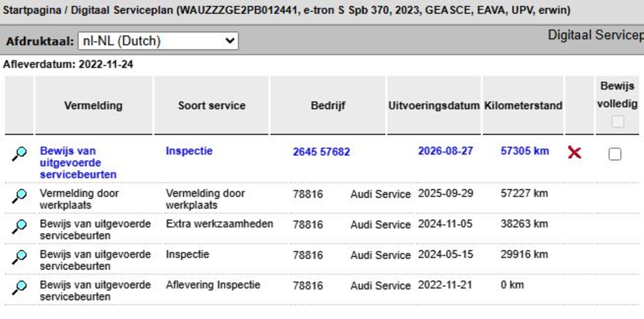Sort by the Uitvoeringsdatum column header
The width and height of the screenshot is (644, 319).
point(434,106)
